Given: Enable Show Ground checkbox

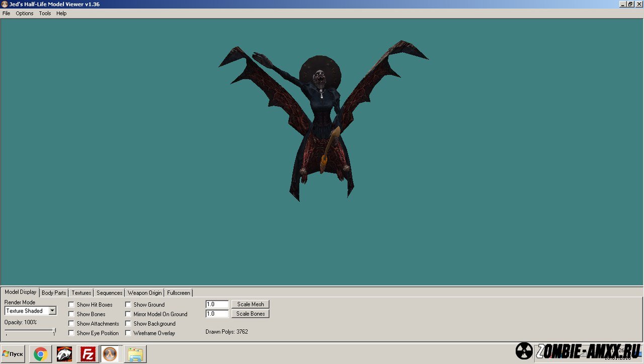Looking at the screenshot, I should 128,305.
